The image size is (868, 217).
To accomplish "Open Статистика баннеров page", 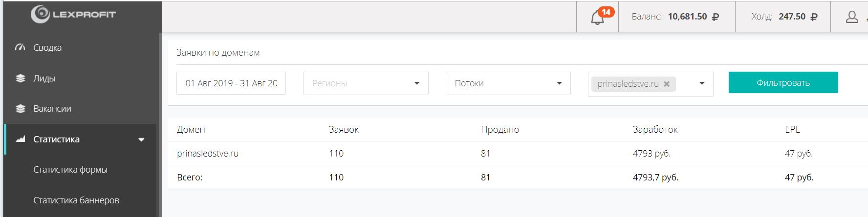I will pyautogui.click(x=76, y=200).
